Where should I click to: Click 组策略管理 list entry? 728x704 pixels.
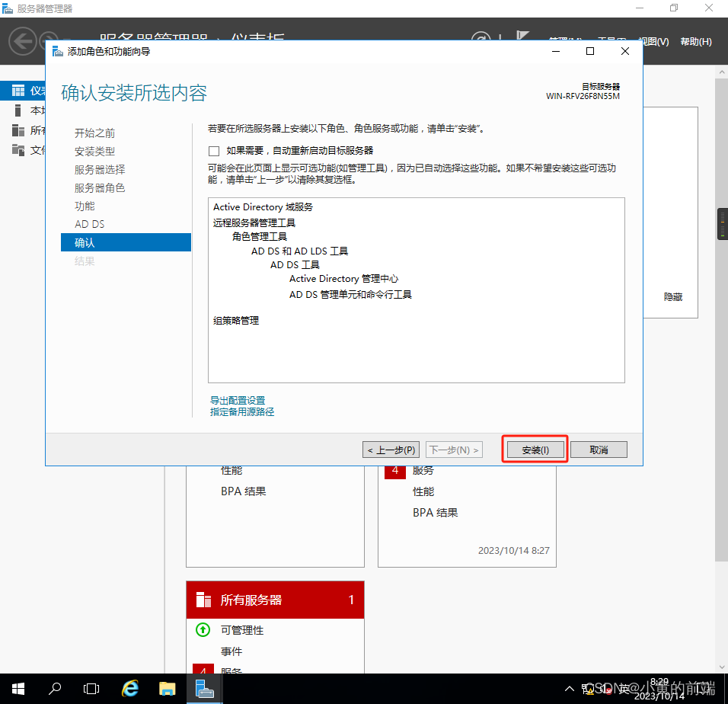pos(236,321)
